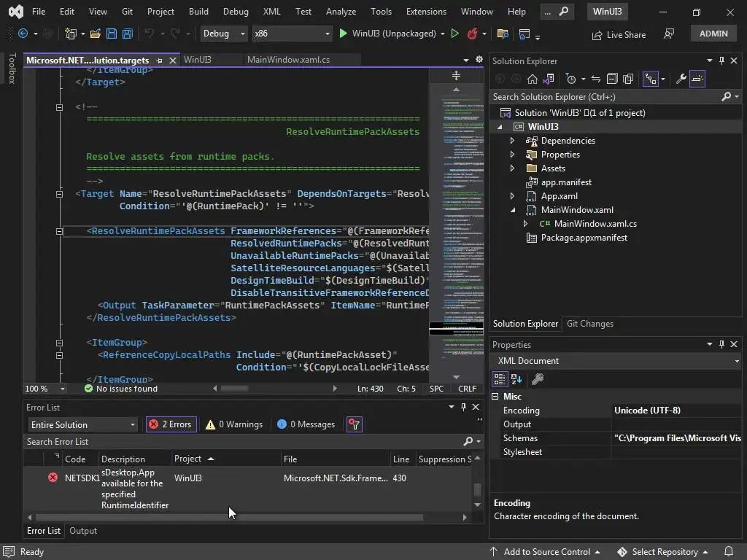Click the notifications bell in status bar
Screen dimensions: 747x560
pos(729,551)
